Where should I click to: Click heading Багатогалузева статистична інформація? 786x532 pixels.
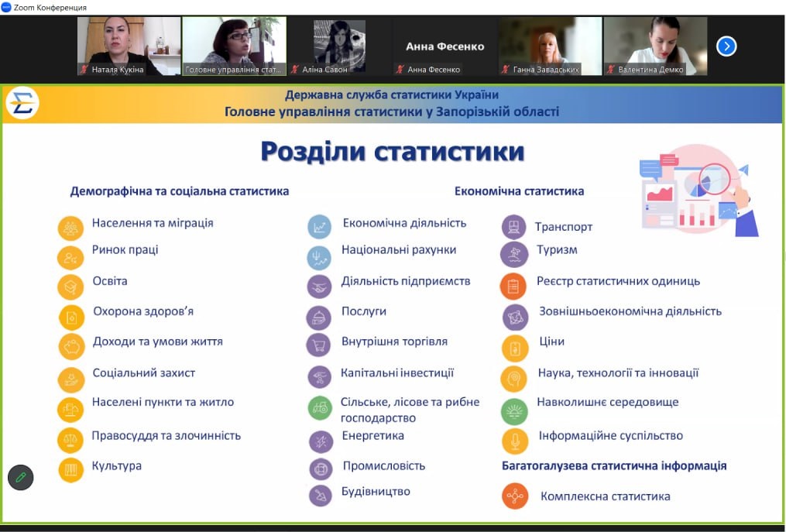pyautogui.click(x=614, y=466)
